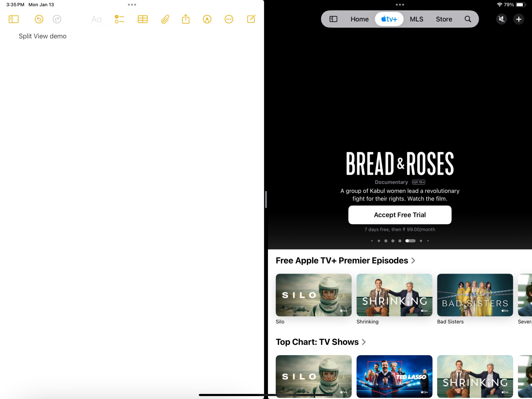Toggle mute in the Apple TV app
The width and height of the screenshot is (532, 399).
coord(502,19)
